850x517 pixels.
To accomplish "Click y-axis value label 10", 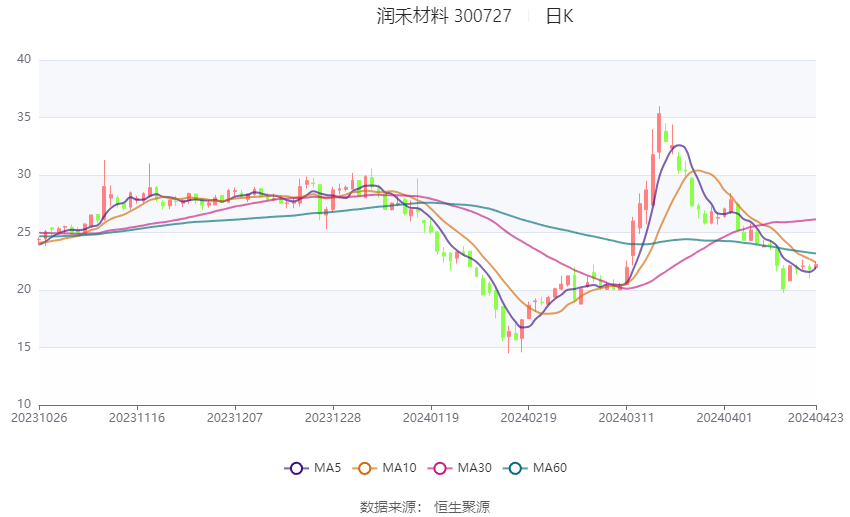I will 24,404.
